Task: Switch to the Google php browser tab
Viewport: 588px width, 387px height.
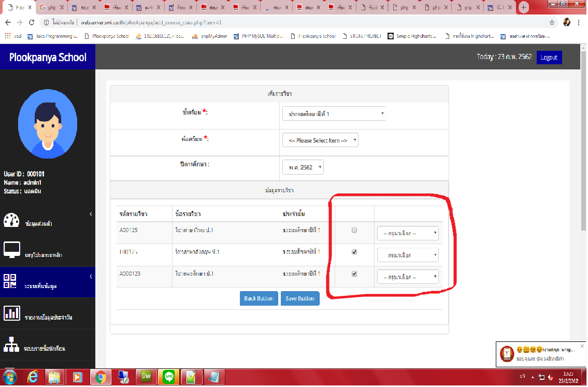Action: click(x=52, y=7)
